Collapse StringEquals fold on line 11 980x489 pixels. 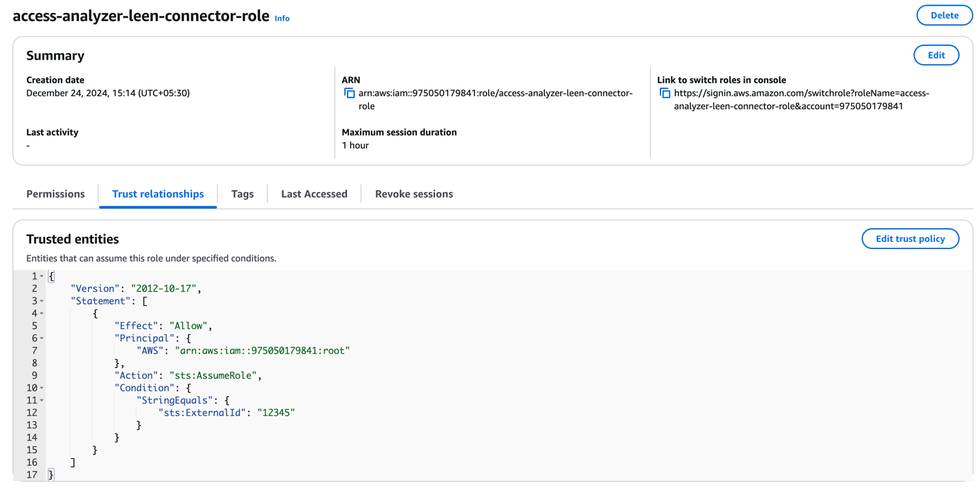coord(42,401)
